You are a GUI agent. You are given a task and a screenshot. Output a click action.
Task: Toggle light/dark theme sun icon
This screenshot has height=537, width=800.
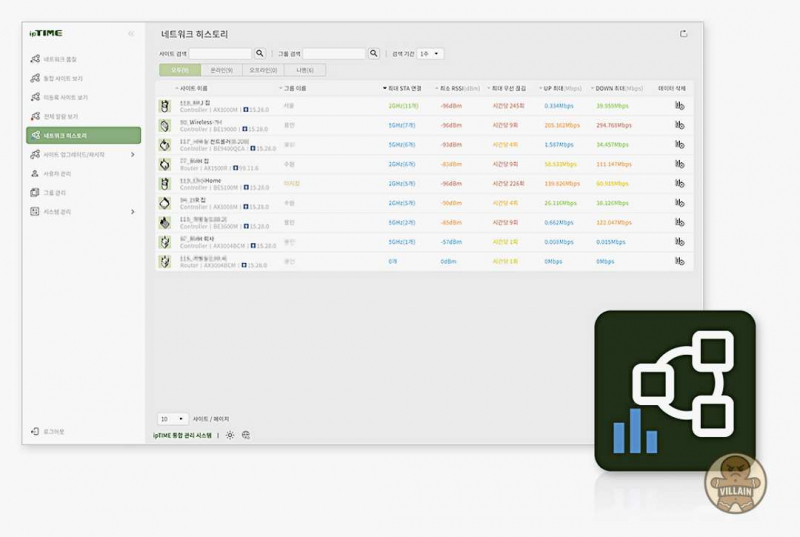coord(230,435)
